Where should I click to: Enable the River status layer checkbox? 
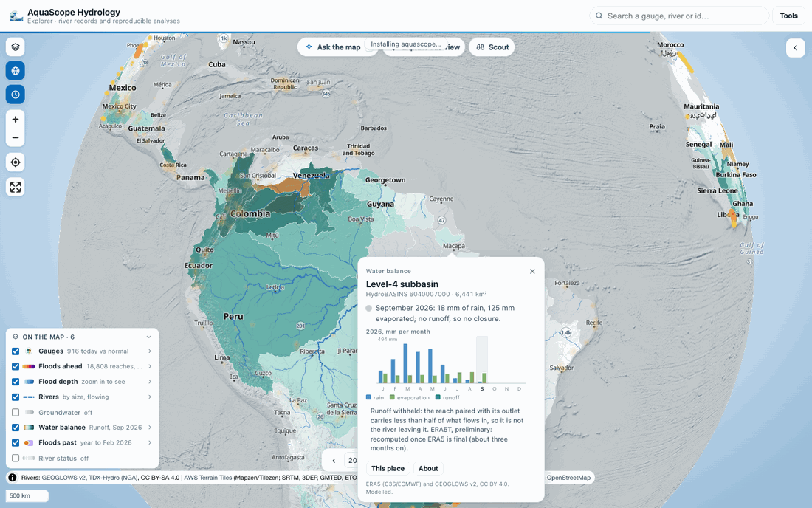pos(16,459)
